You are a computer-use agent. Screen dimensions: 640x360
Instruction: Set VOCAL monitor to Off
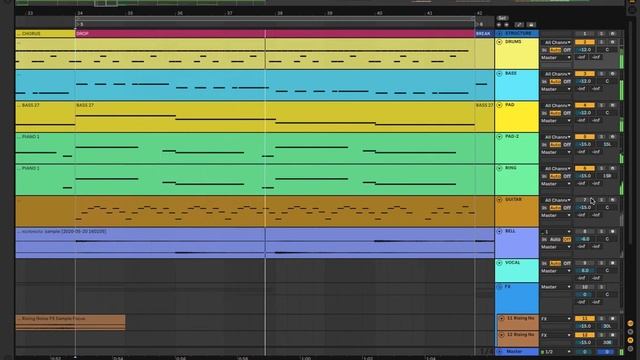(567, 263)
